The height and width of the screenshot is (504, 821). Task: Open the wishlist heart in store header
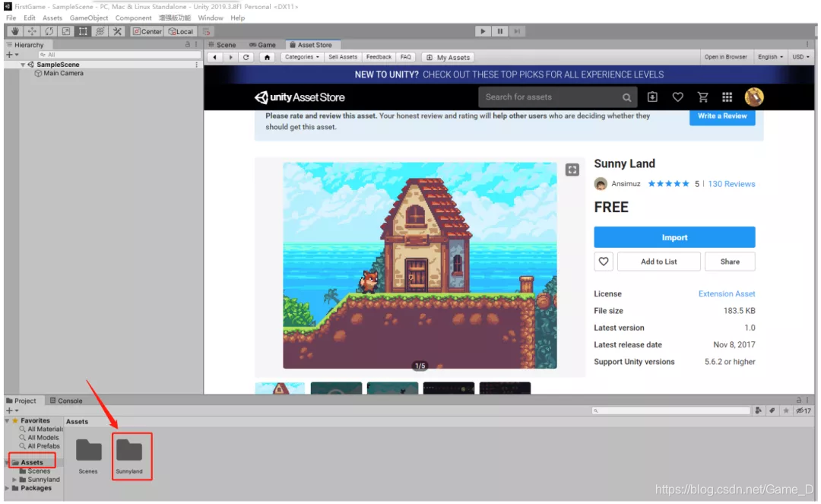677,97
